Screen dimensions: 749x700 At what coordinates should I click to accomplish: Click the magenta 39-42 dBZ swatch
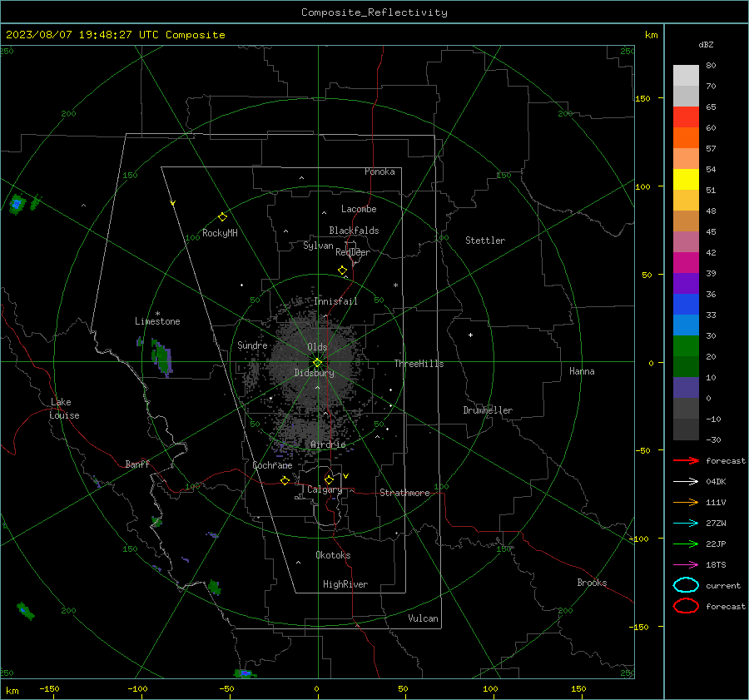point(686,263)
